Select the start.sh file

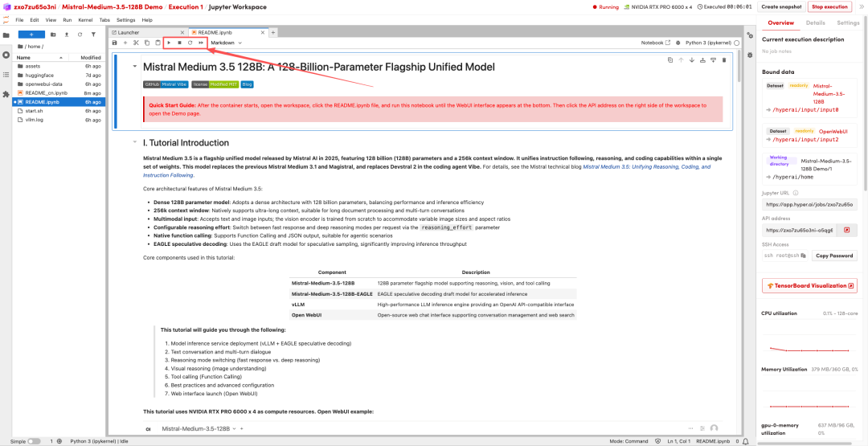59,111
